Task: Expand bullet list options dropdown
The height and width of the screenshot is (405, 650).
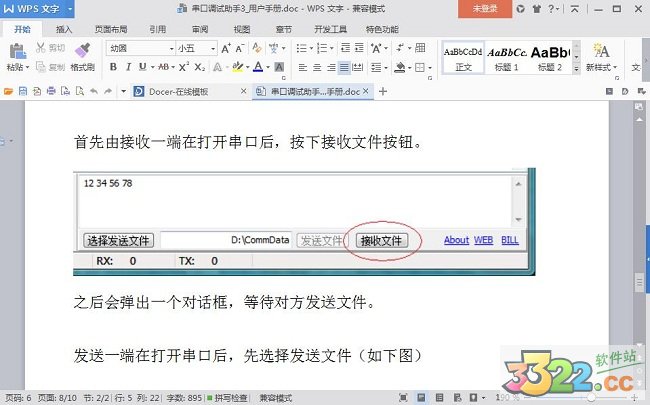Action: (311, 49)
